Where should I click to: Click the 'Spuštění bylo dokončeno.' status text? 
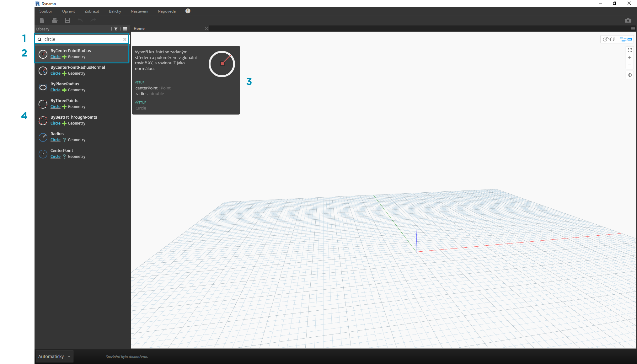tap(127, 357)
